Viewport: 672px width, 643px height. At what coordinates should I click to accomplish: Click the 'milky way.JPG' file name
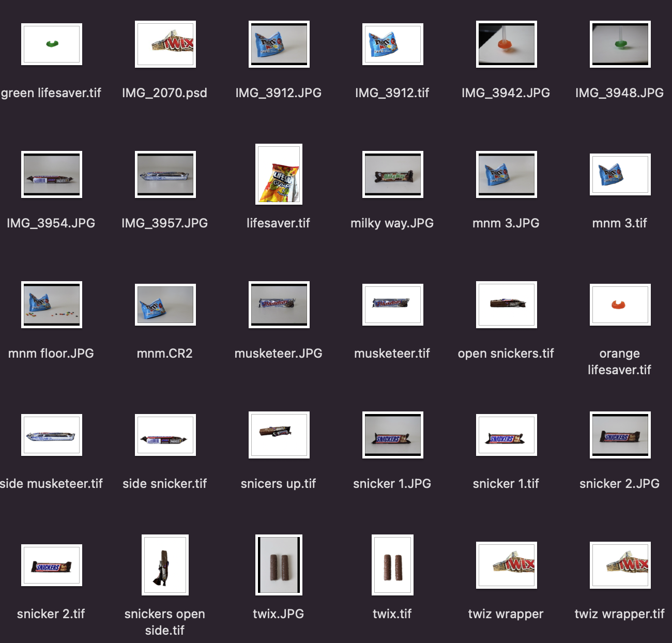392,223
